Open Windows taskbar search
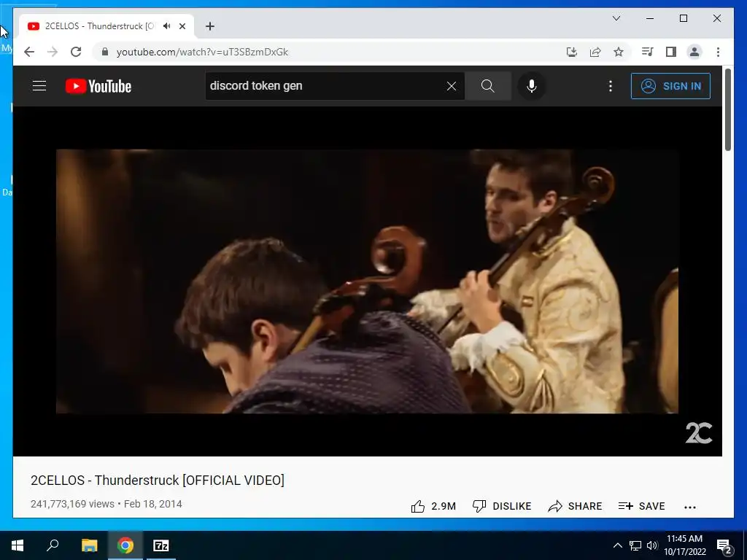The width and height of the screenshot is (747, 560). click(53, 545)
